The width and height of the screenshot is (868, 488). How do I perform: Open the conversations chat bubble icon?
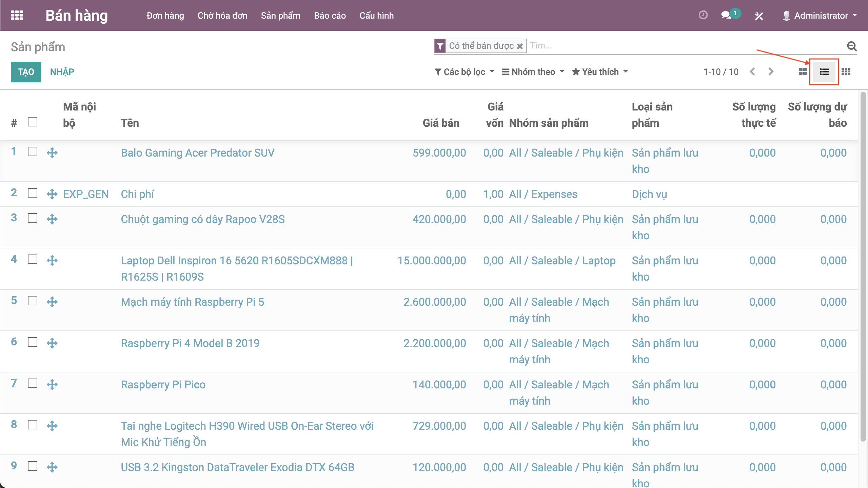726,16
